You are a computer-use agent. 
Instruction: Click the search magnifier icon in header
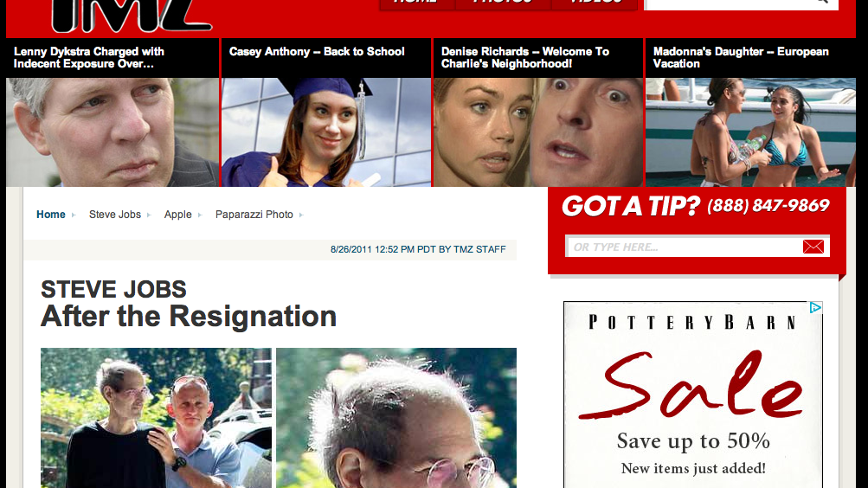pos(823,2)
